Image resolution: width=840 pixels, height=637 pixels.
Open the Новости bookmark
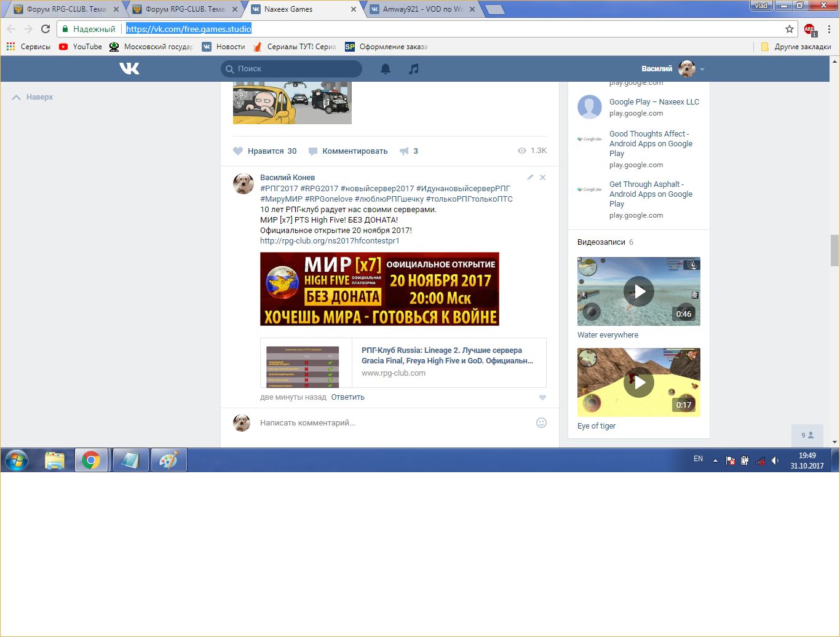coord(224,47)
